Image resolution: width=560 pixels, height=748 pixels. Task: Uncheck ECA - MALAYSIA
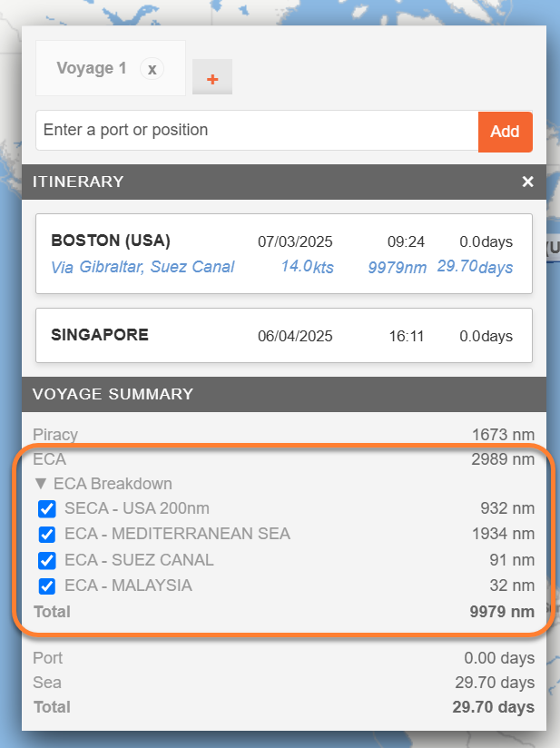coord(46,586)
